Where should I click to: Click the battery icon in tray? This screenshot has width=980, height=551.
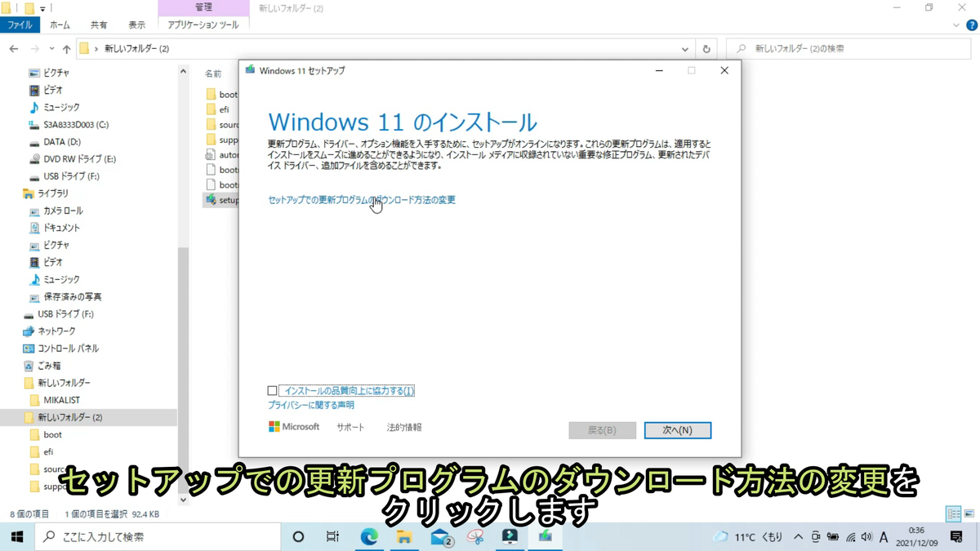click(833, 537)
